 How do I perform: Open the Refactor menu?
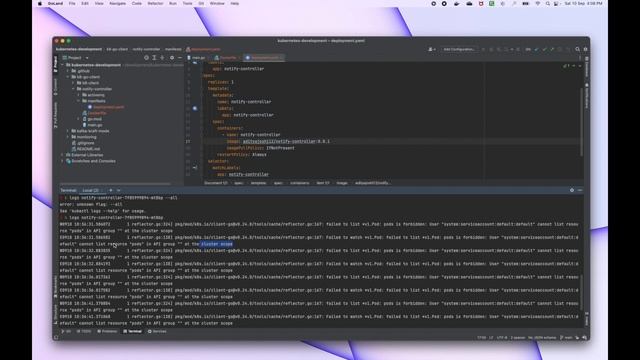click(x=155, y=3)
